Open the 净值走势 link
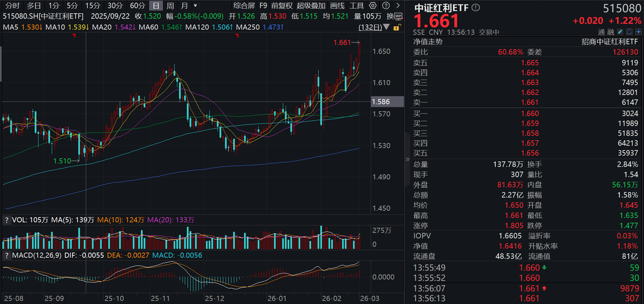The width and height of the screenshot is (644, 304). point(428,42)
